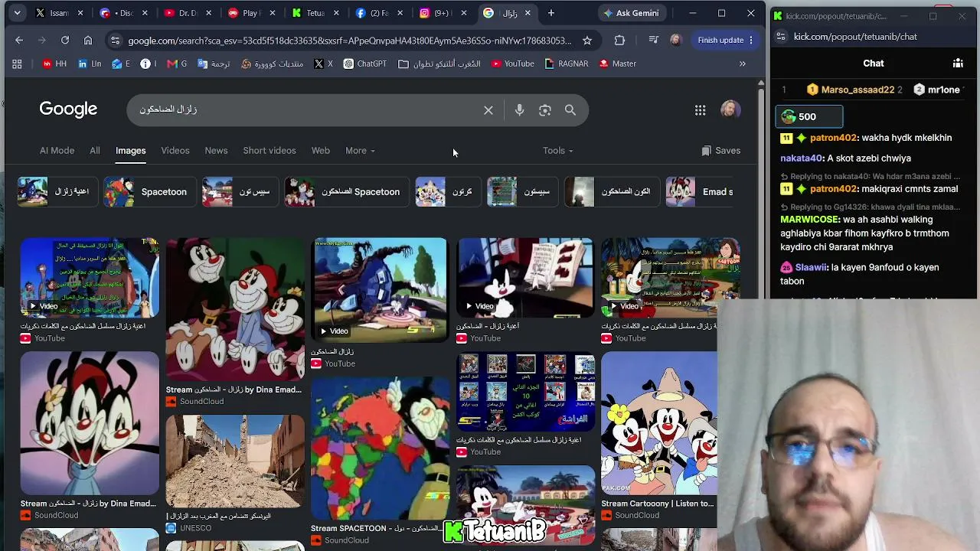Open the world map SPACETOON image
The image size is (980, 551).
point(380,448)
